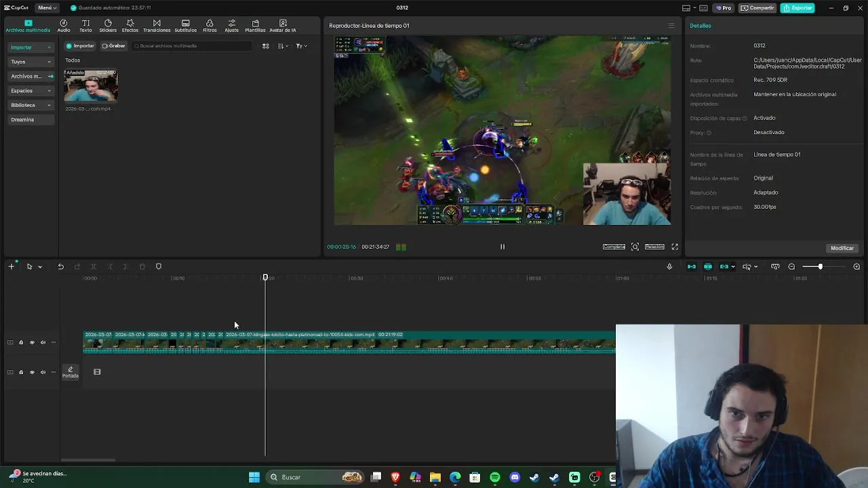
Task: Zoom out the timeline with the minus icon
Action: [791, 266]
